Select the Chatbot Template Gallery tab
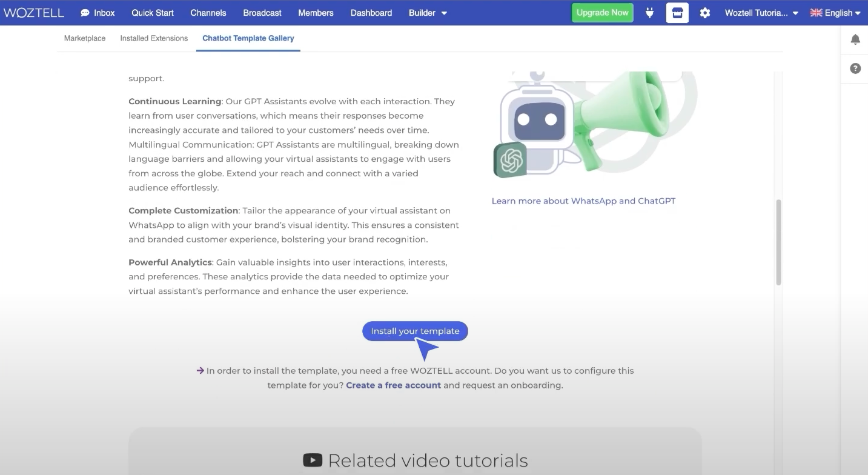 pyautogui.click(x=248, y=38)
